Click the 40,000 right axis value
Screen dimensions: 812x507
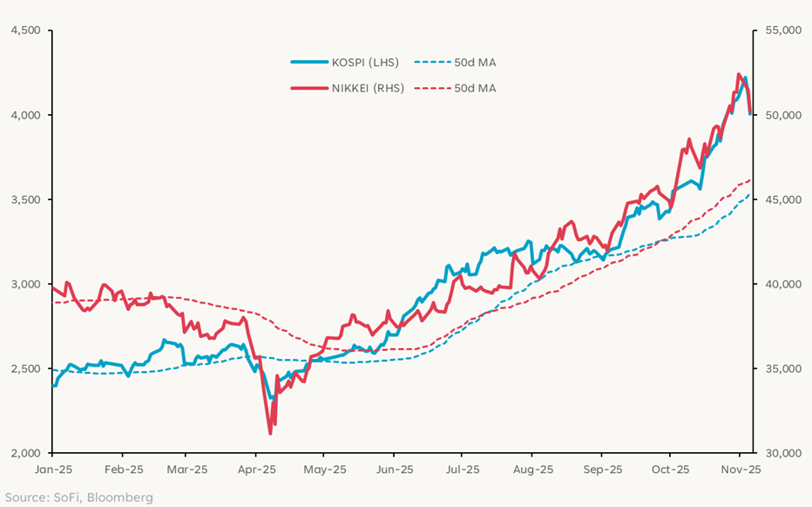point(782,284)
